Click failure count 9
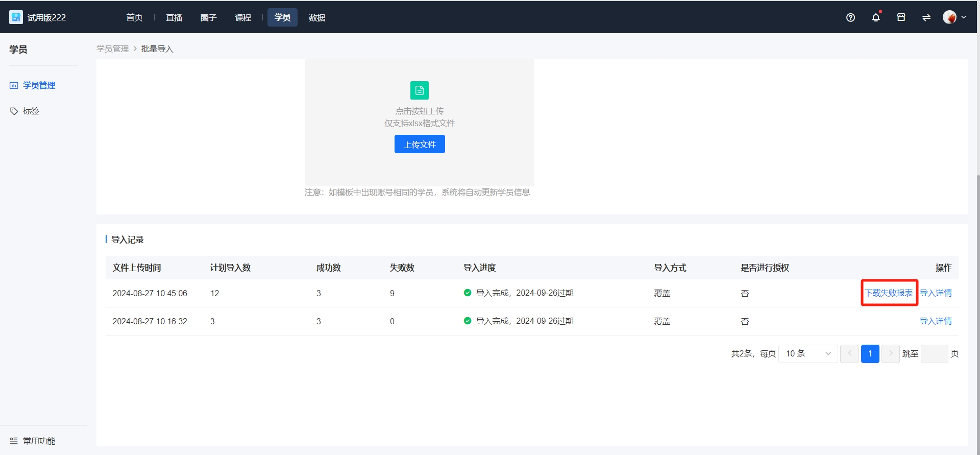Image resolution: width=980 pixels, height=455 pixels. pos(392,293)
